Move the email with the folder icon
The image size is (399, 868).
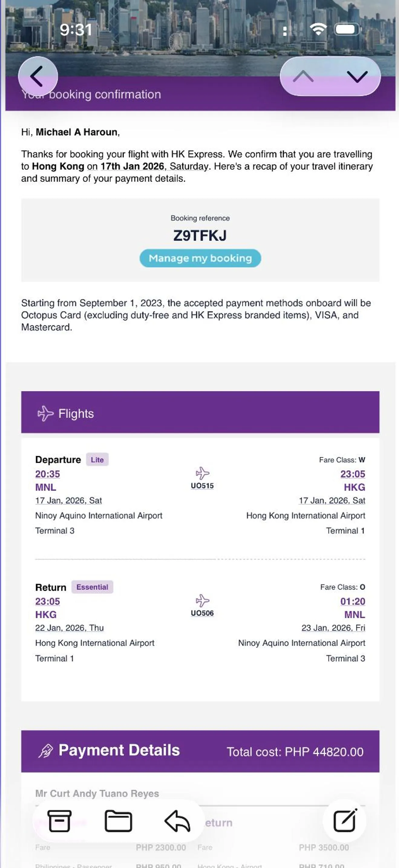pos(118,821)
